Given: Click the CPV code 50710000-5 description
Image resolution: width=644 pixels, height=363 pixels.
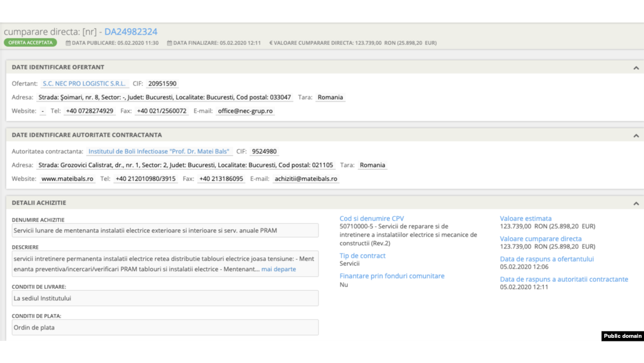Looking at the screenshot, I should 408,235.
